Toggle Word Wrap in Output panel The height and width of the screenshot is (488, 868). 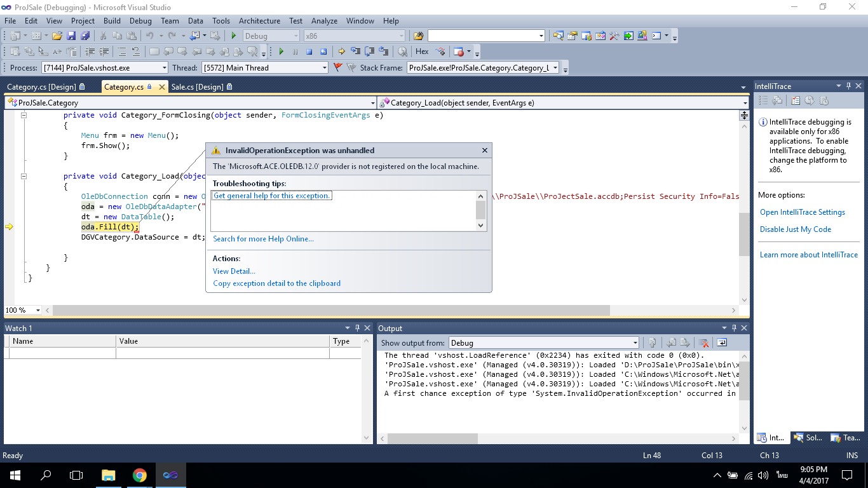pyautogui.click(x=722, y=342)
